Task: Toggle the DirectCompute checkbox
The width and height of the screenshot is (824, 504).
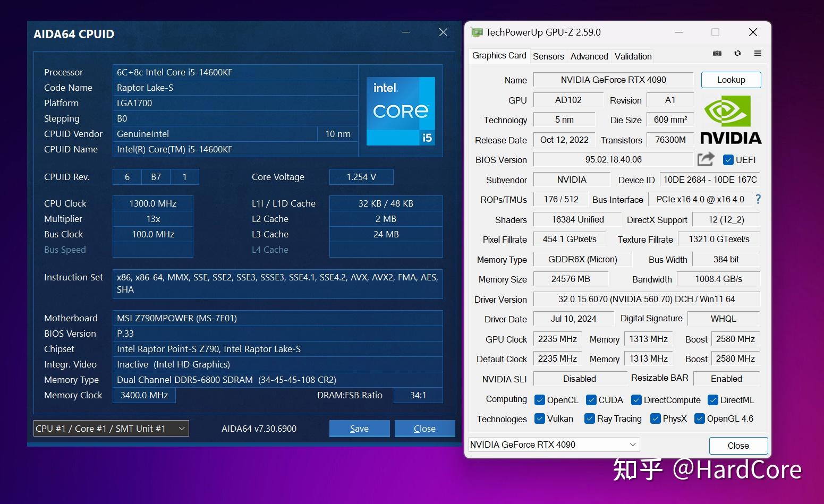Action: (636, 400)
